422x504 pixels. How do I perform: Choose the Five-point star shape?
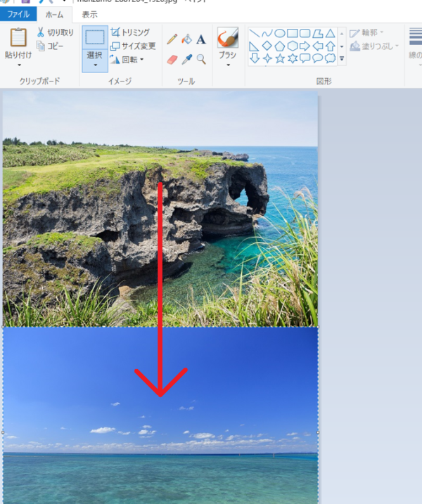pyautogui.click(x=280, y=58)
